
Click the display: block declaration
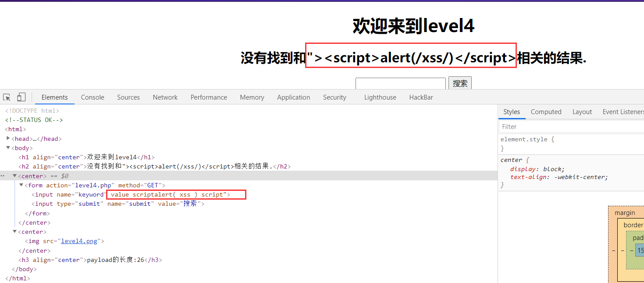click(537, 169)
